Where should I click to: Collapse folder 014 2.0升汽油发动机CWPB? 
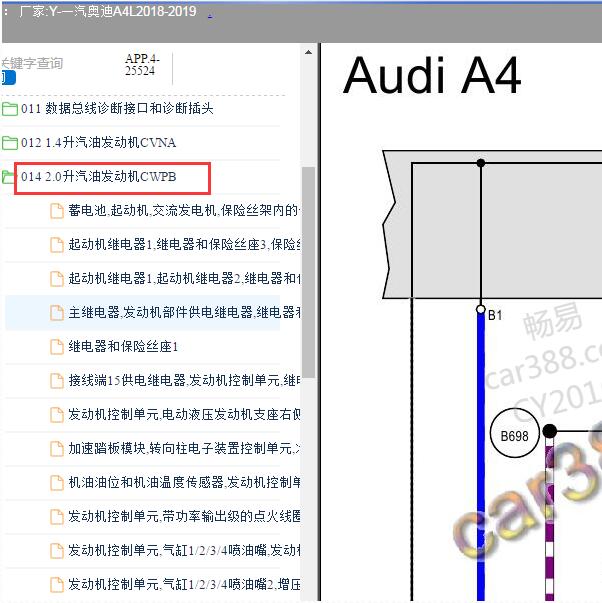pyautogui.click(x=98, y=177)
